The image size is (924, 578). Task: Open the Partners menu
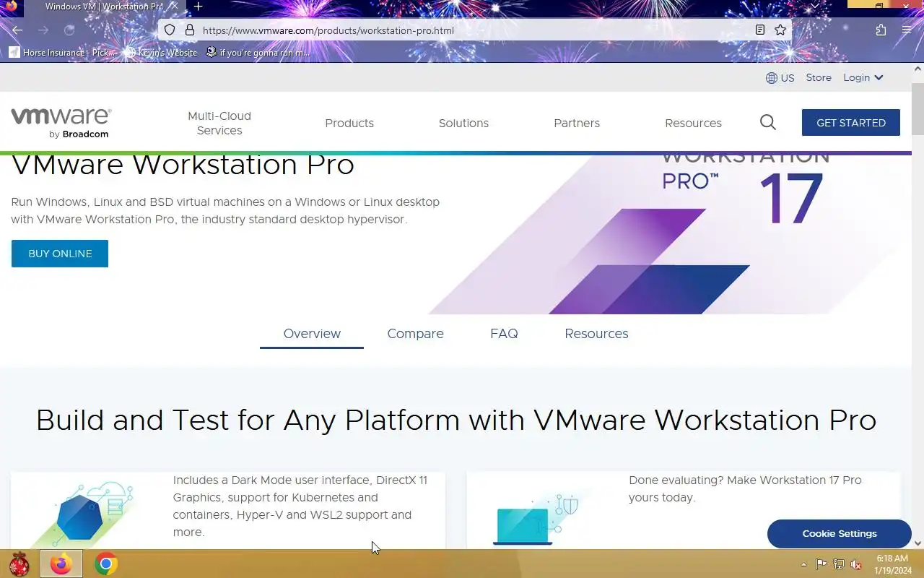[577, 123]
